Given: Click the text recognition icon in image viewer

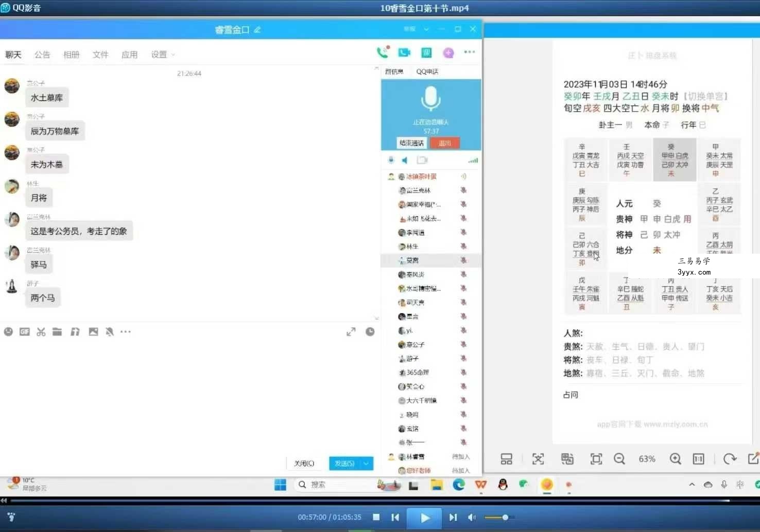Looking at the screenshot, I should click(x=538, y=459).
